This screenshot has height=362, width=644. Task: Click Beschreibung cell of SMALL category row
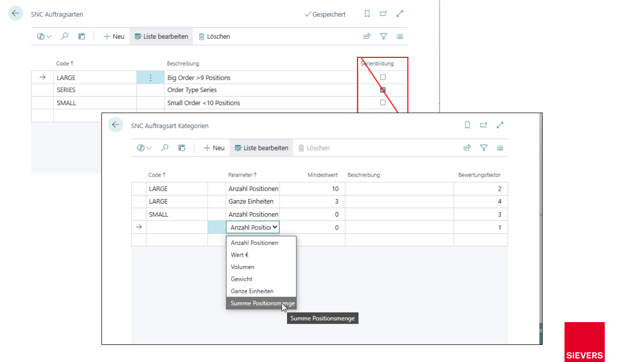[399, 215]
